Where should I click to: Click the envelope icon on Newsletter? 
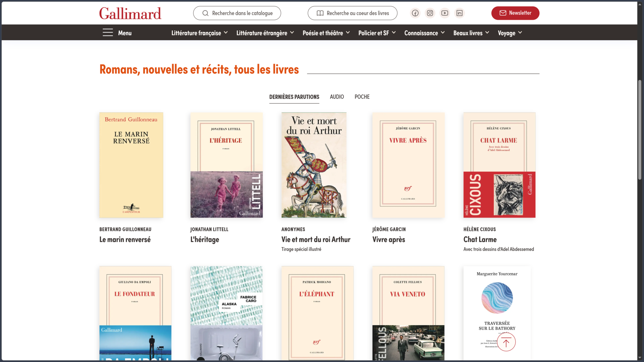[503, 13]
